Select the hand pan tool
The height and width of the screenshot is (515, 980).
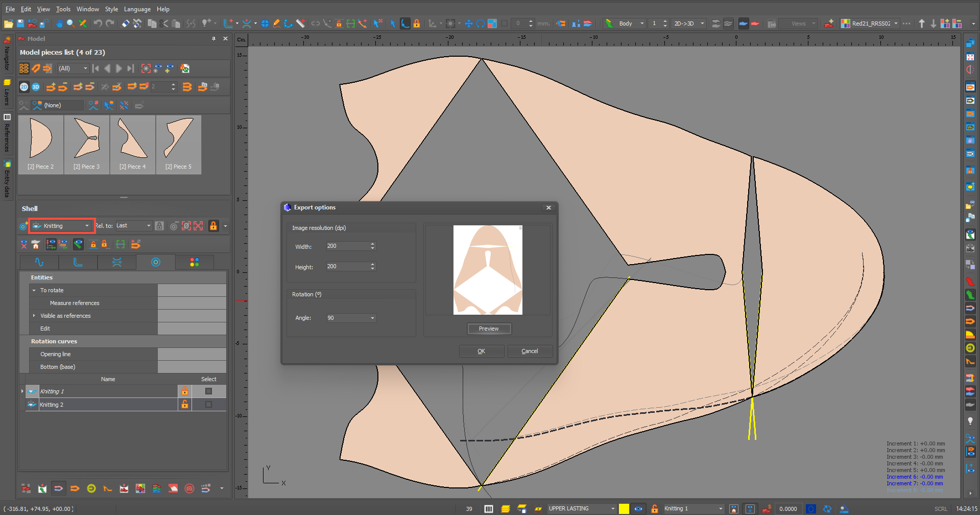(59, 24)
